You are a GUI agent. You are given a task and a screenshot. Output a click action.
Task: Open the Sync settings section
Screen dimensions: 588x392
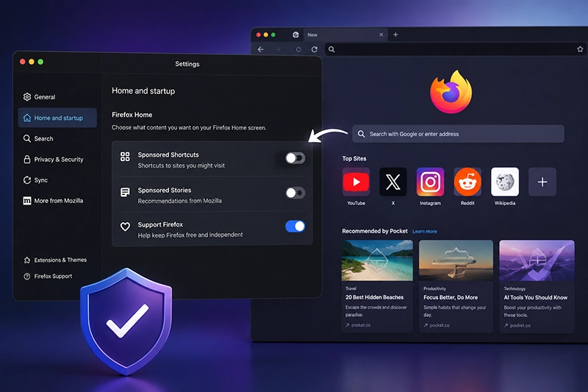[x=35, y=180]
